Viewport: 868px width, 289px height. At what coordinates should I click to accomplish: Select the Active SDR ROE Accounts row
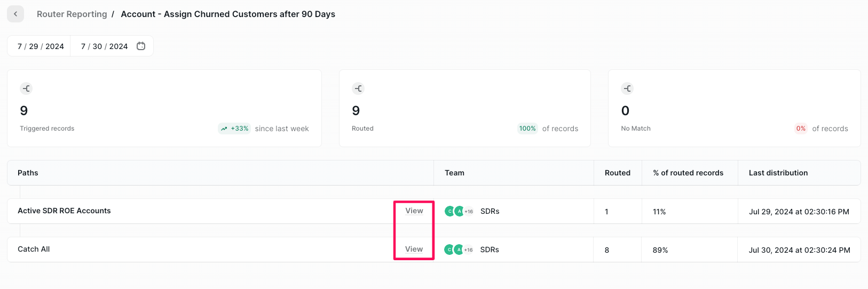coord(433,211)
